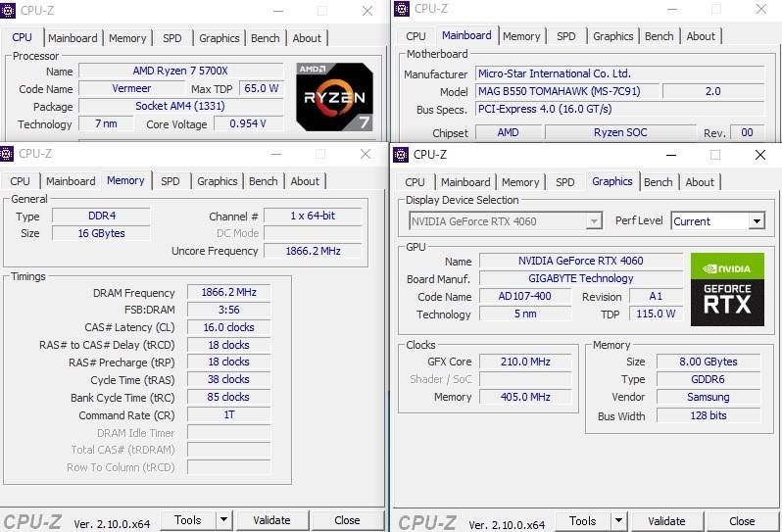This screenshot has height=532, width=782.
Task: Click the GPU memory size 8.00 GBytes
Action: coord(709,362)
